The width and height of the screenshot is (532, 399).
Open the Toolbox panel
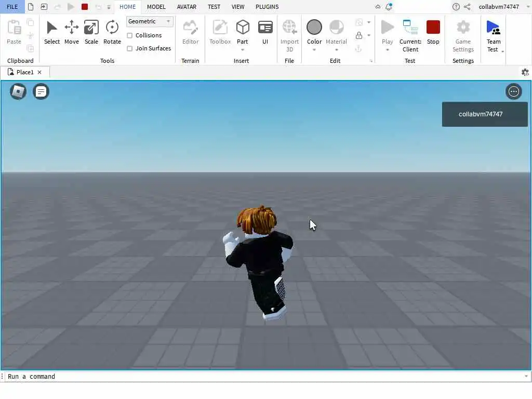coord(220,32)
